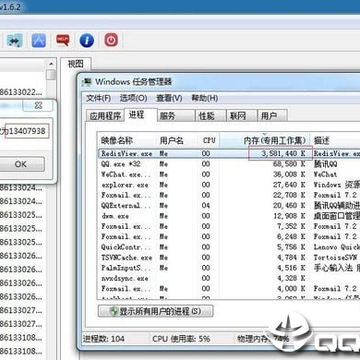
Task: Click the 12,908 K memory value
Action: tap(289, 216)
